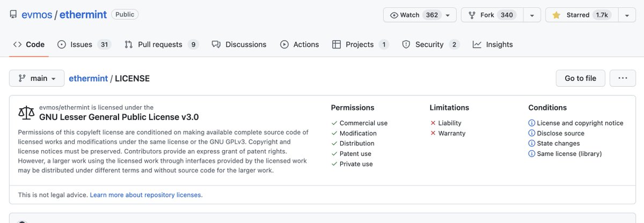This screenshot has height=223, width=644.
Task: Click the Private use permission
Action: [356, 164]
